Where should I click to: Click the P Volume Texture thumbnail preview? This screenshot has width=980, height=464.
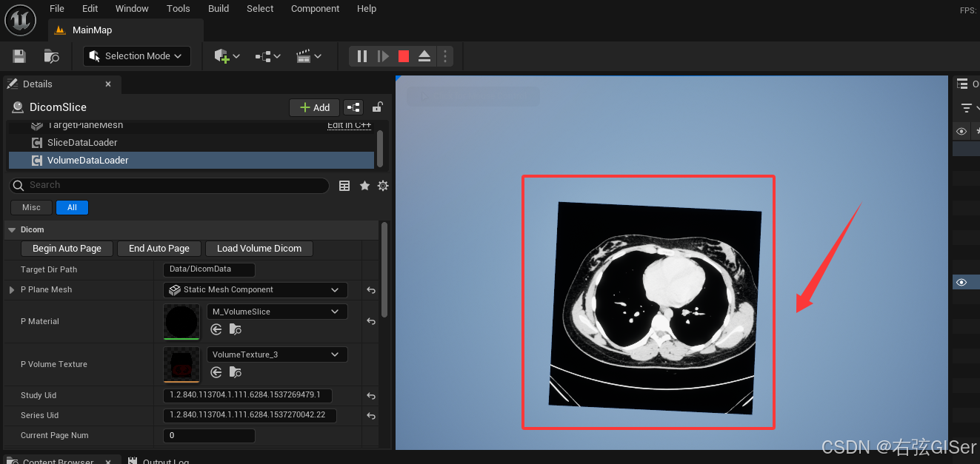[x=181, y=364]
